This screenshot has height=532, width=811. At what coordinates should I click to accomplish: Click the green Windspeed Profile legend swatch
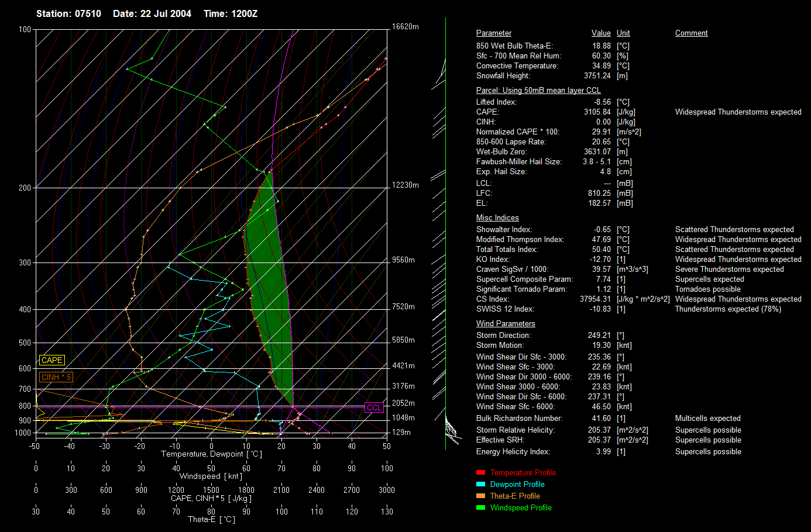coord(480,507)
